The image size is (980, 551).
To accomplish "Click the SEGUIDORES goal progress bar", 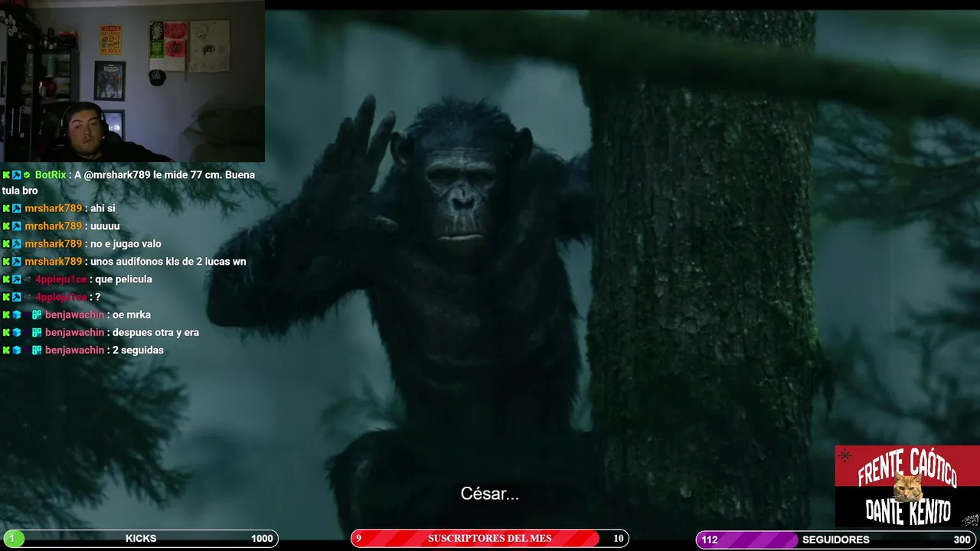I will (x=838, y=540).
